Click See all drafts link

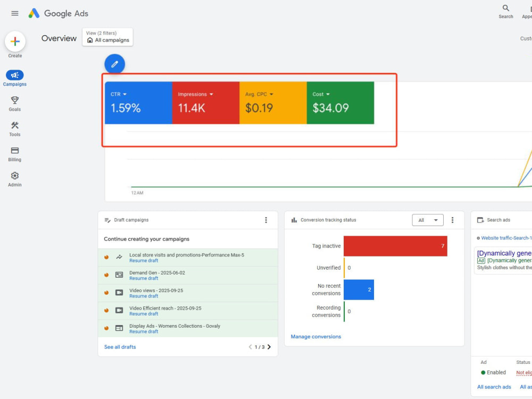point(120,347)
